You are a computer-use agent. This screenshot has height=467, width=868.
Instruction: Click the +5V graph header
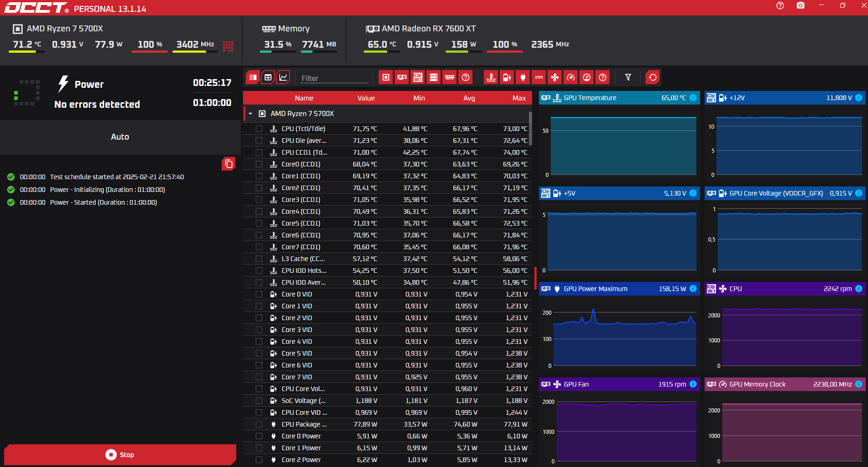tap(619, 193)
